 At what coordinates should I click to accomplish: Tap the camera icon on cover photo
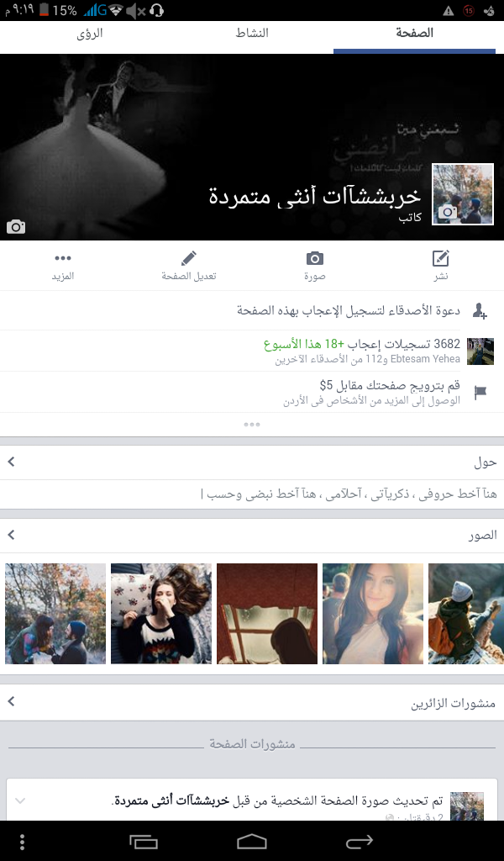coord(16,226)
